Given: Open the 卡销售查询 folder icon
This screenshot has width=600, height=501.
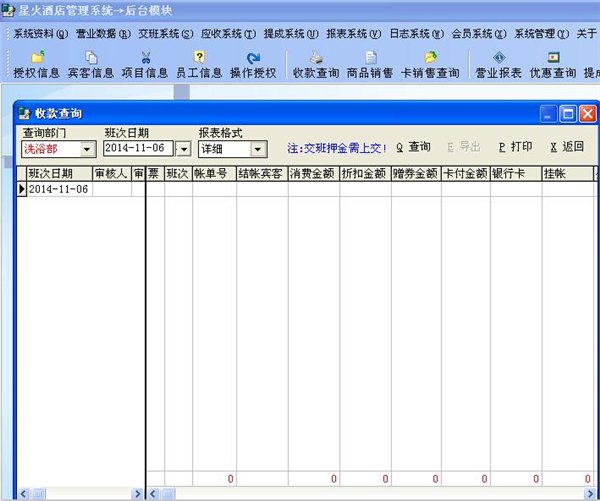Looking at the screenshot, I should click(x=430, y=58).
